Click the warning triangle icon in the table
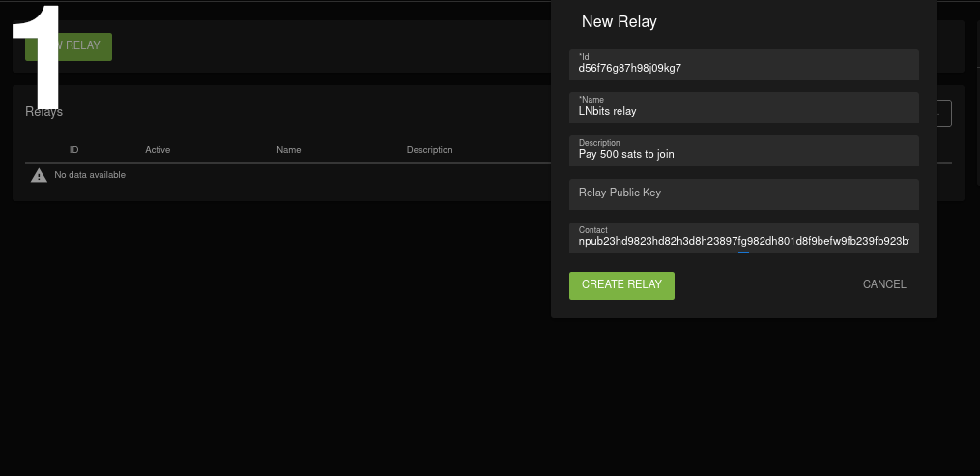The width and height of the screenshot is (980, 476). tap(39, 175)
